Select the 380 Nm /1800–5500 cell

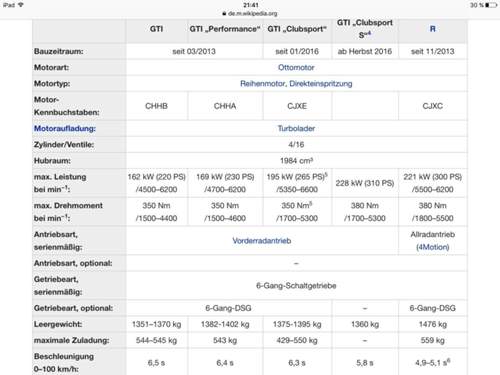(433, 212)
